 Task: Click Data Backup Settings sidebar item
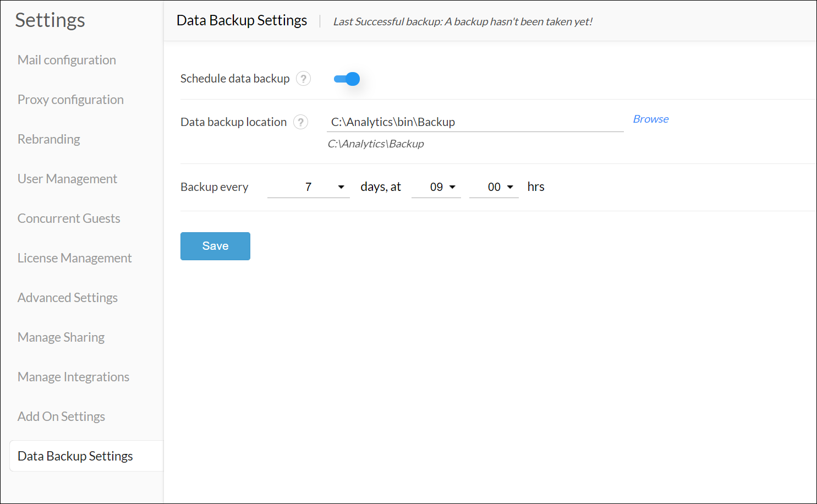click(x=75, y=456)
